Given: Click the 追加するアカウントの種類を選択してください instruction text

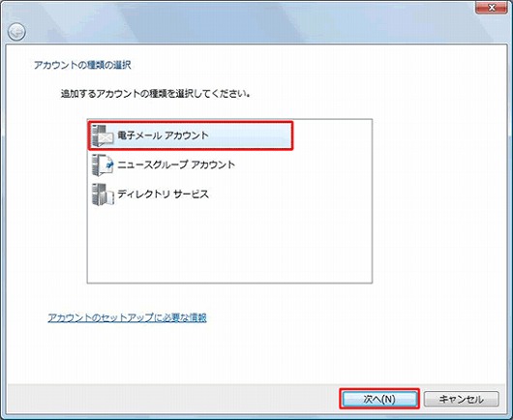Looking at the screenshot, I should point(156,94).
